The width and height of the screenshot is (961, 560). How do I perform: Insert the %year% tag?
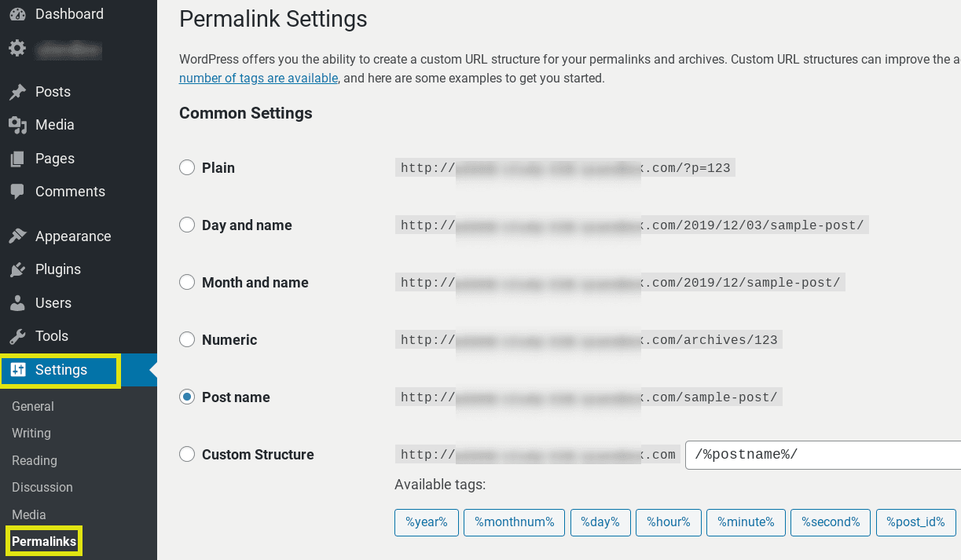click(x=427, y=522)
